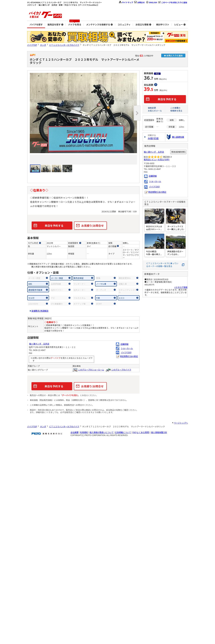Expand the メンテナンスを依頼する dropdown
The image size is (215, 644).
[99, 25]
